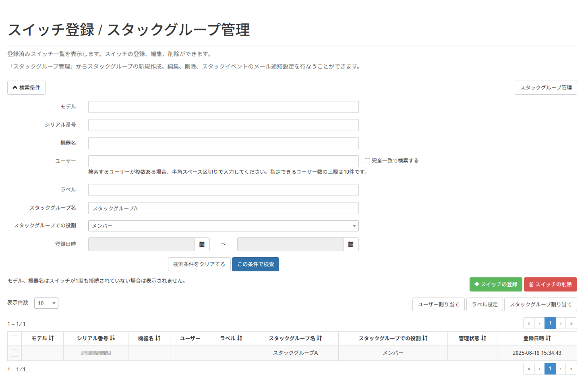The height and width of the screenshot is (383, 588).
Task: Collapse the 検索条件 search panel
Action: coord(26,87)
